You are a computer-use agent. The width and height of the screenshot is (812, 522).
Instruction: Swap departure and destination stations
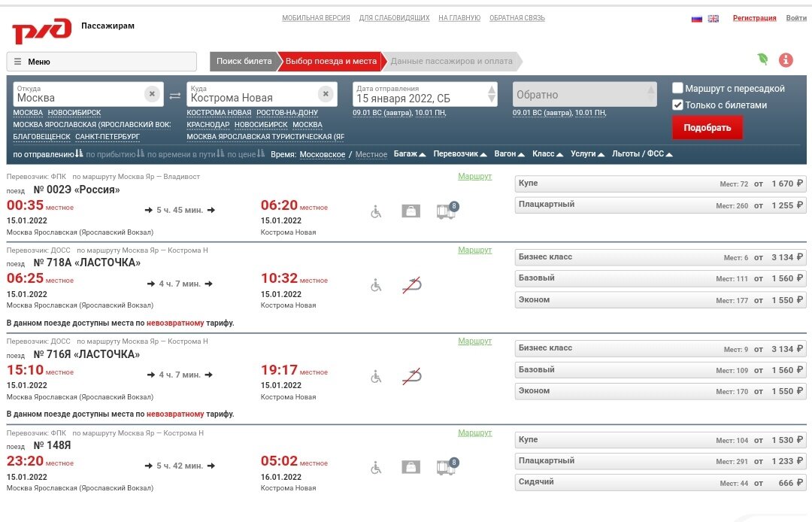[175, 96]
